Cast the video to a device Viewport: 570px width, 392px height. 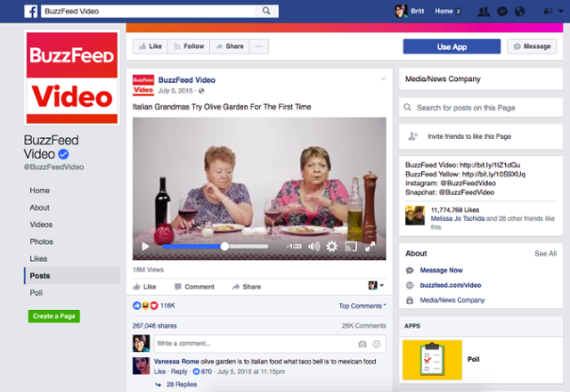351,247
